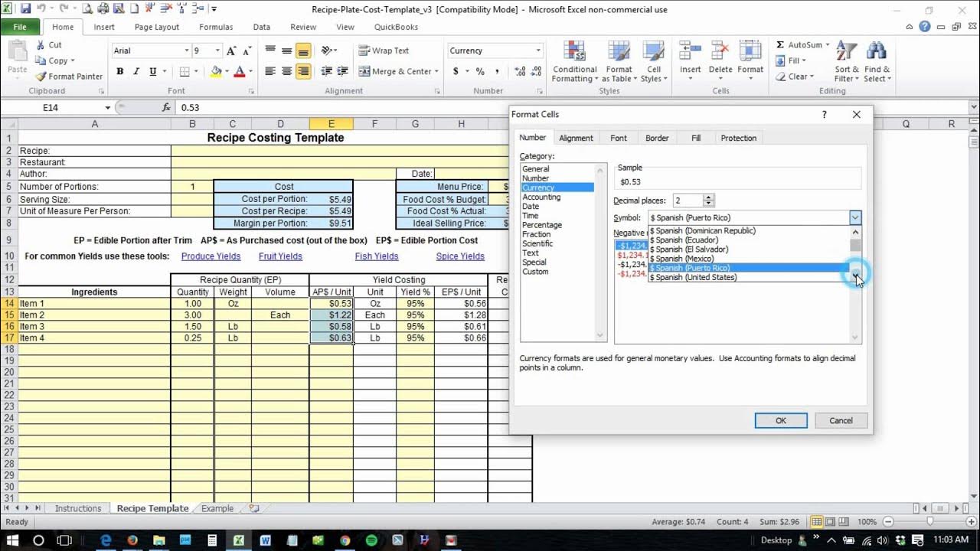The width and height of the screenshot is (980, 551).
Task: Open the Windows Start menu
Action: (13, 540)
